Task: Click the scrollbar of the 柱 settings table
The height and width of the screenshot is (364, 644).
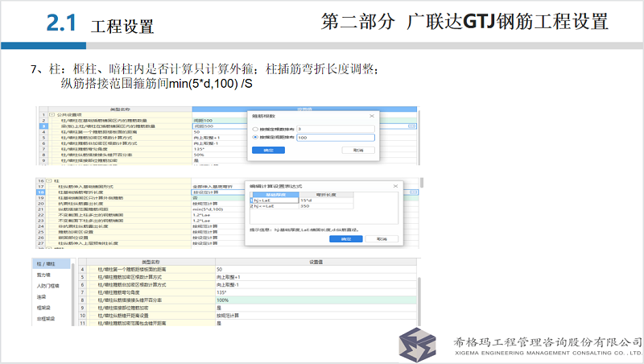Action: [421, 183]
